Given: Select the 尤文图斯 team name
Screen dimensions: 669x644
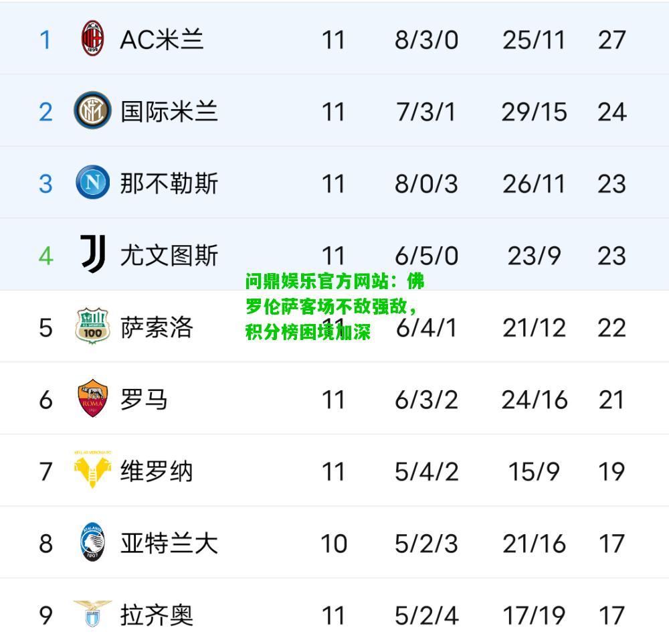Looking at the screenshot, I should pyautogui.click(x=169, y=255).
